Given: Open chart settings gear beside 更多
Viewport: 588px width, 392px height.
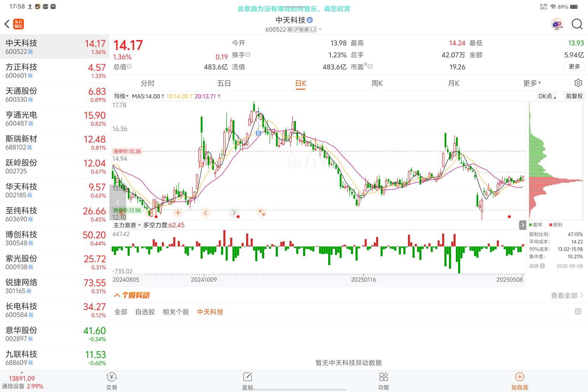Looking at the screenshot, I should (578, 83).
